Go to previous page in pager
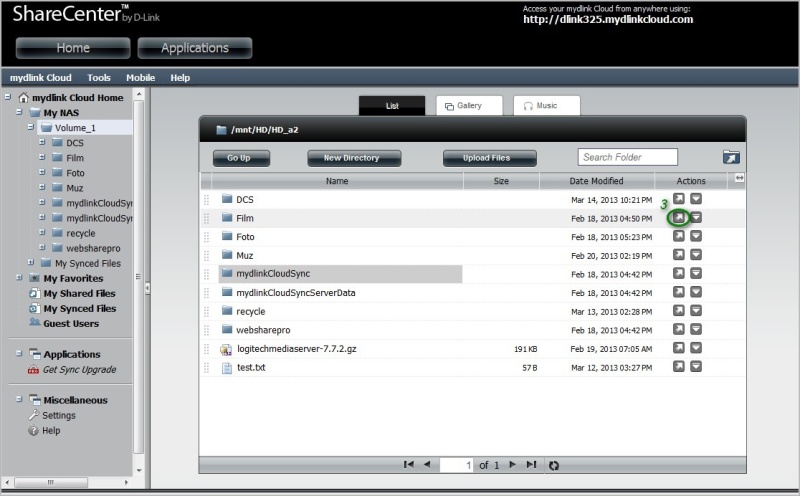This screenshot has height=496, width=800. pyautogui.click(x=427, y=464)
